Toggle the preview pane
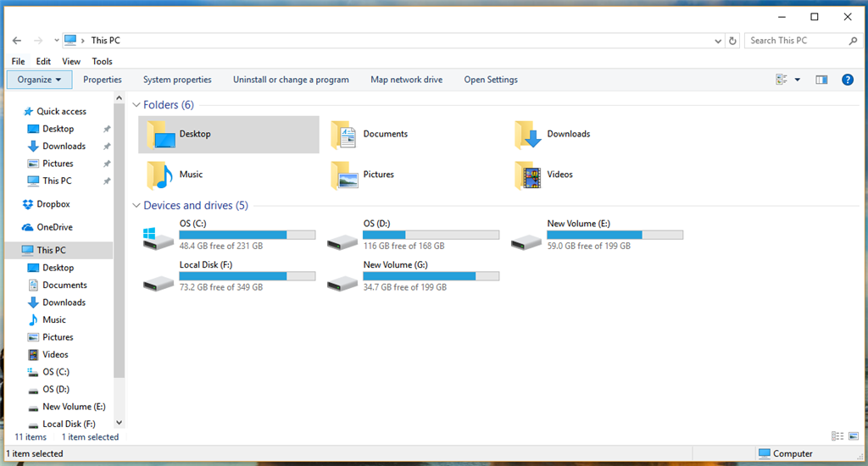The image size is (868, 466). [821, 80]
